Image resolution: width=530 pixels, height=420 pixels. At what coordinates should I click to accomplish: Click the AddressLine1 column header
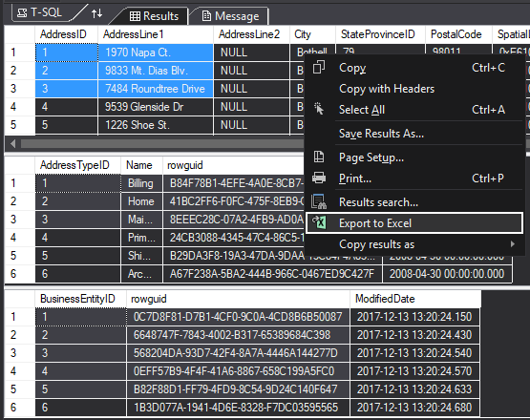tap(156, 34)
